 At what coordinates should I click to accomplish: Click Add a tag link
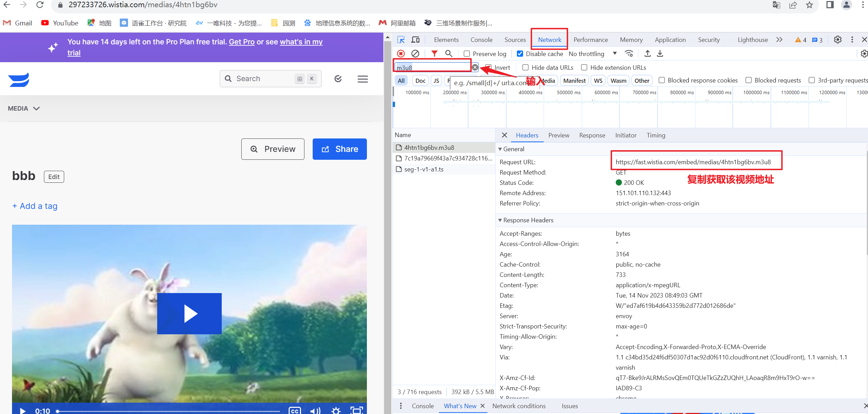click(x=35, y=206)
